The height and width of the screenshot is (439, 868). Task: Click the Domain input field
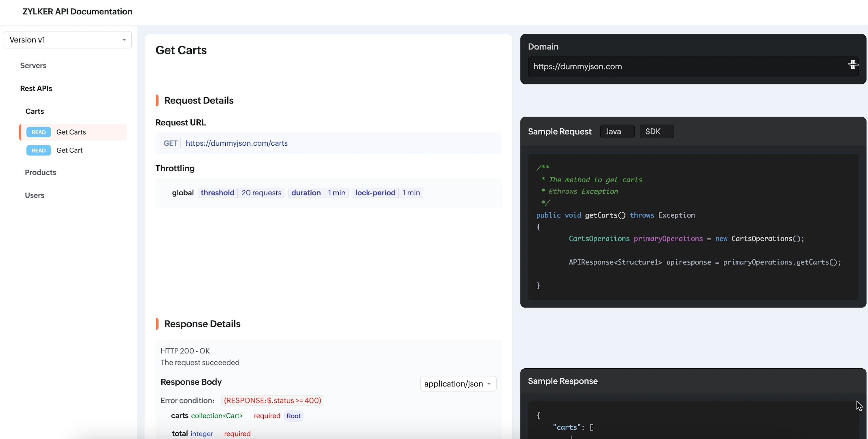[x=693, y=66]
